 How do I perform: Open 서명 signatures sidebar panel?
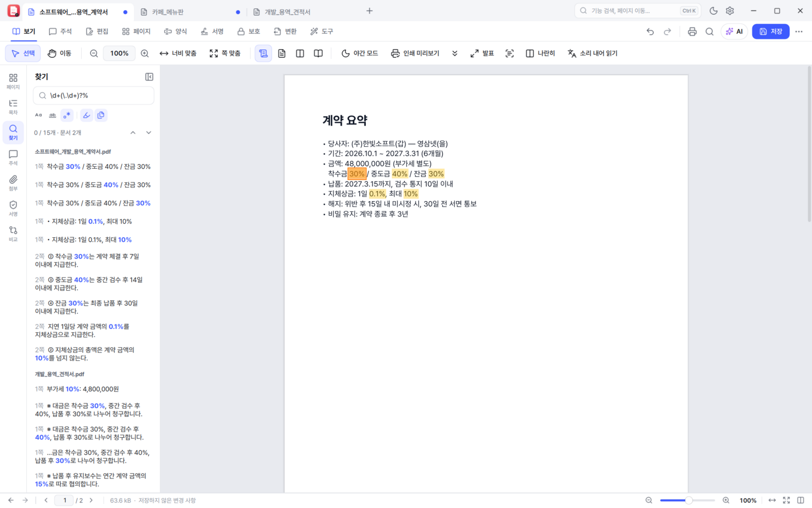tap(13, 208)
